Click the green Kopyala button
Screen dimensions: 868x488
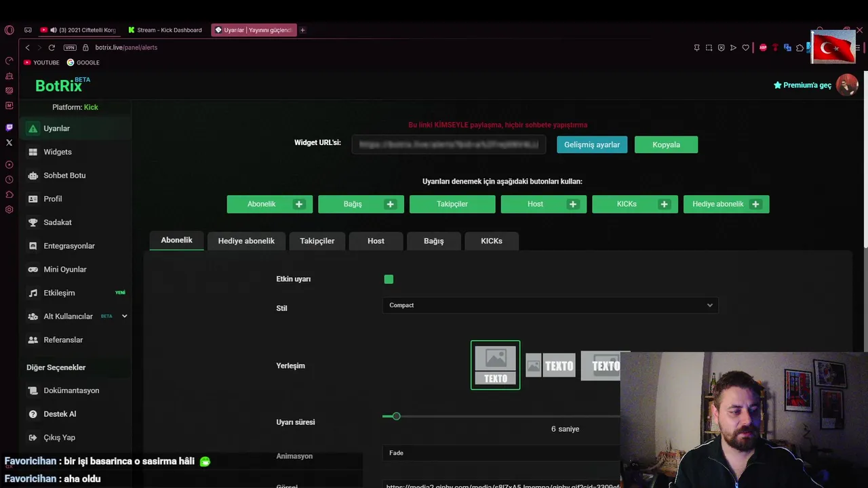(x=666, y=144)
